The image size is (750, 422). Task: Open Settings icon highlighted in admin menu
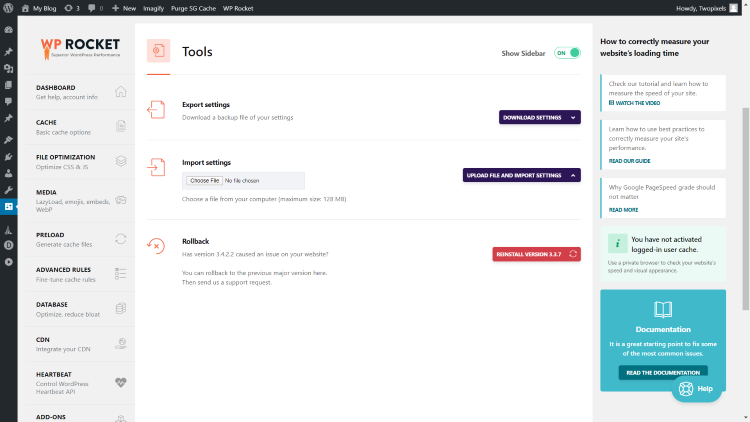pos(8,206)
